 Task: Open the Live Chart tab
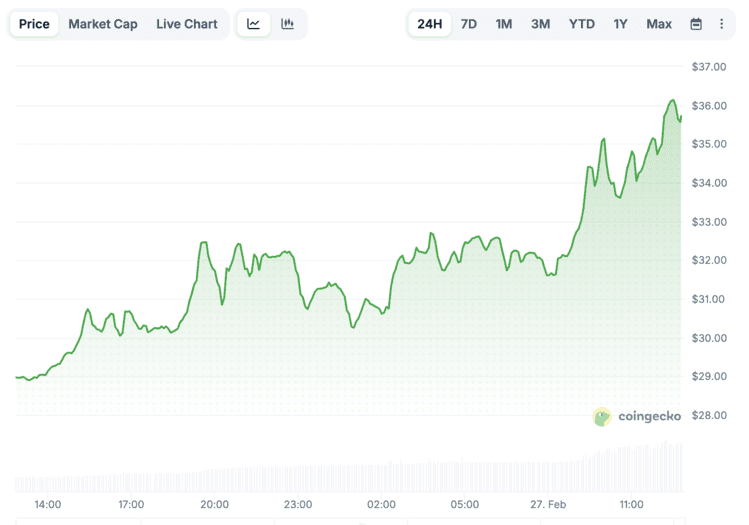186,24
